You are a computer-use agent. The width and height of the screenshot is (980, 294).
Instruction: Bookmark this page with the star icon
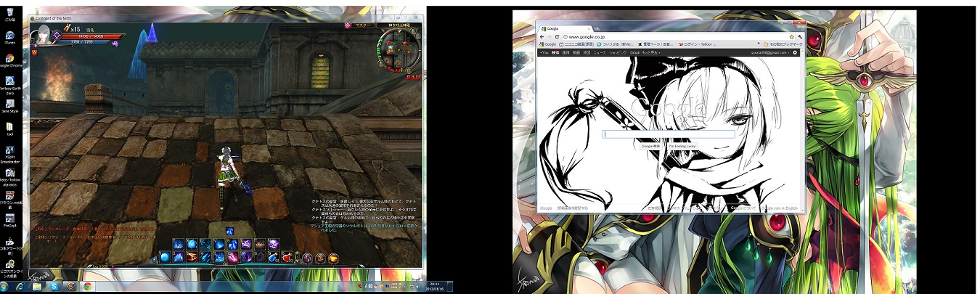pos(791,36)
